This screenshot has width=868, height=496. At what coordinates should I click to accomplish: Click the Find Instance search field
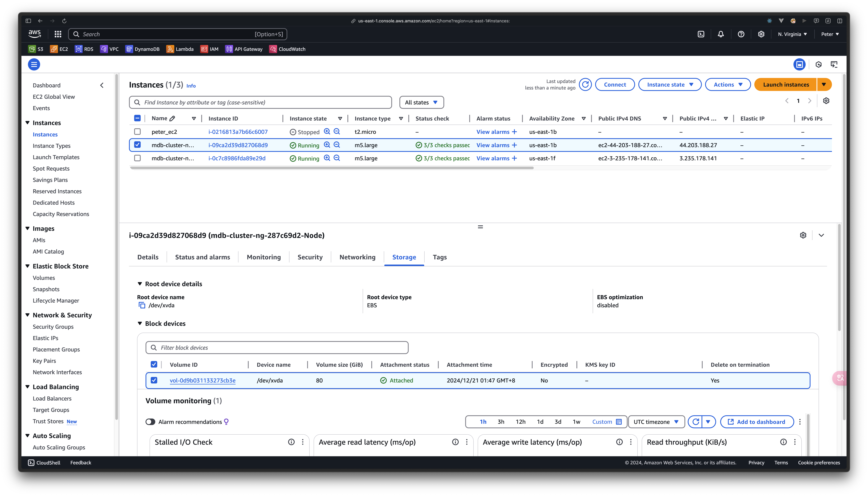point(260,102)
